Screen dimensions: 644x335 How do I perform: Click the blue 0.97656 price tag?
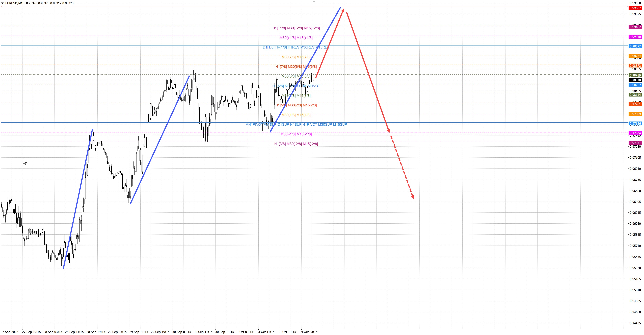coord(635,124)
